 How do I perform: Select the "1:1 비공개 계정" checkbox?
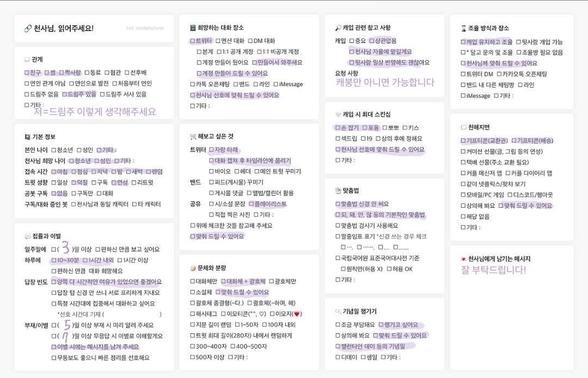coord(259,52)
